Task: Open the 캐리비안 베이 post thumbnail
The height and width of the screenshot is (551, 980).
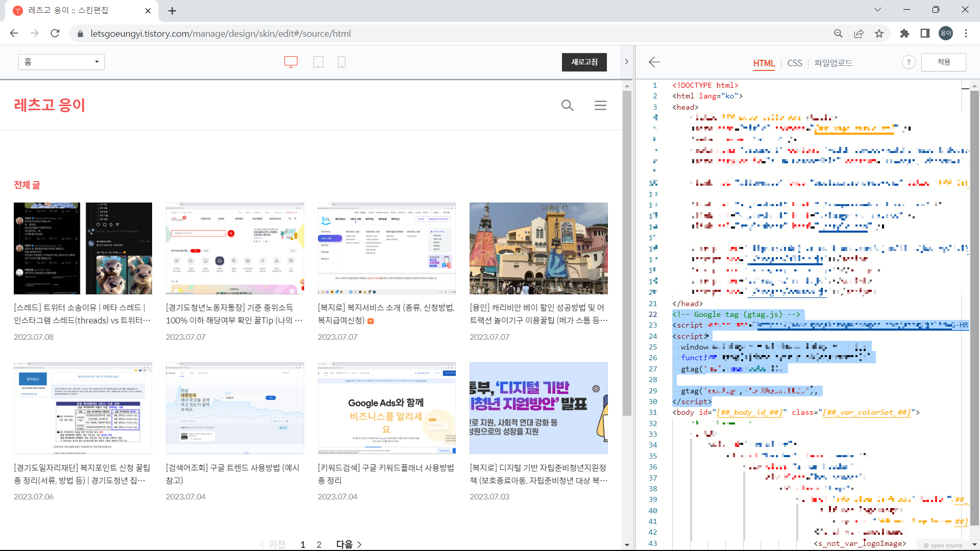Action: coord(538,248)
